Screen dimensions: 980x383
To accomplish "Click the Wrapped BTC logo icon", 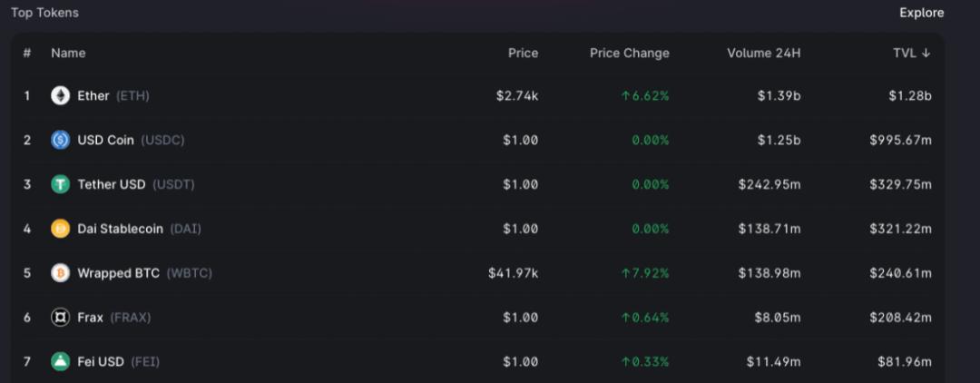I will click(60, 273).
